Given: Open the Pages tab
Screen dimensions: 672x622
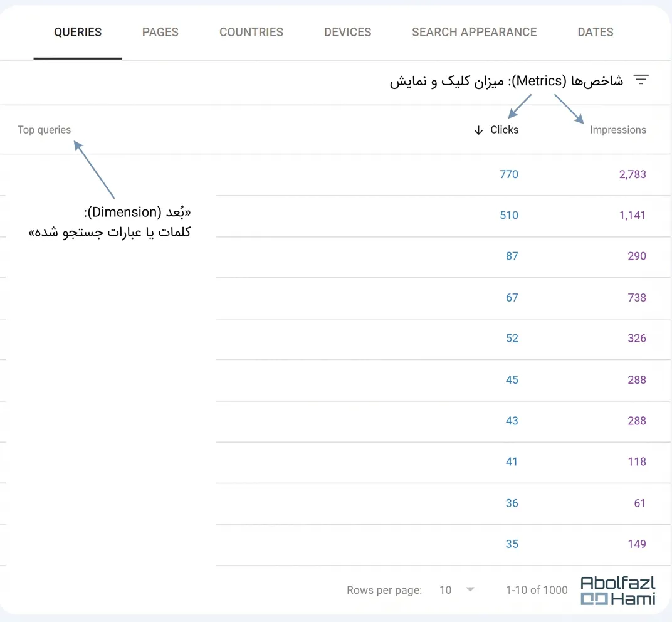Looking at the screenshot, I should 160,33.
